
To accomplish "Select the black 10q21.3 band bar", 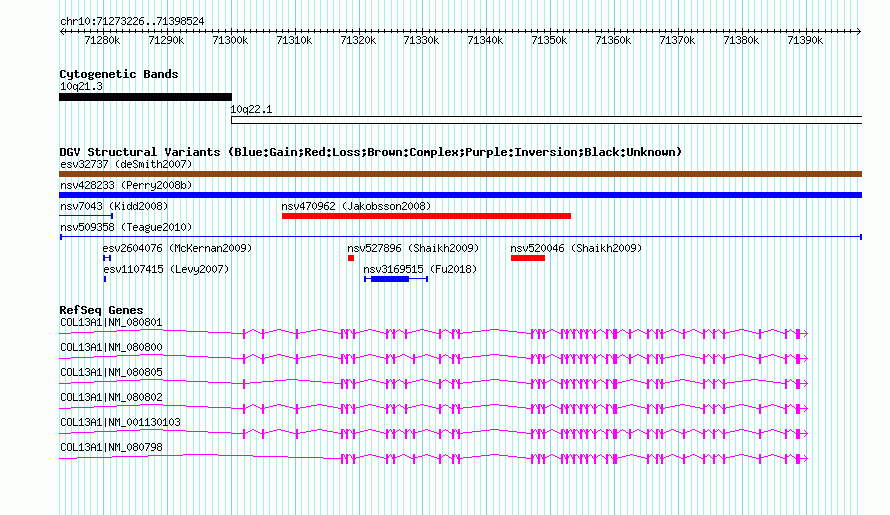I will tap(145, 97).
